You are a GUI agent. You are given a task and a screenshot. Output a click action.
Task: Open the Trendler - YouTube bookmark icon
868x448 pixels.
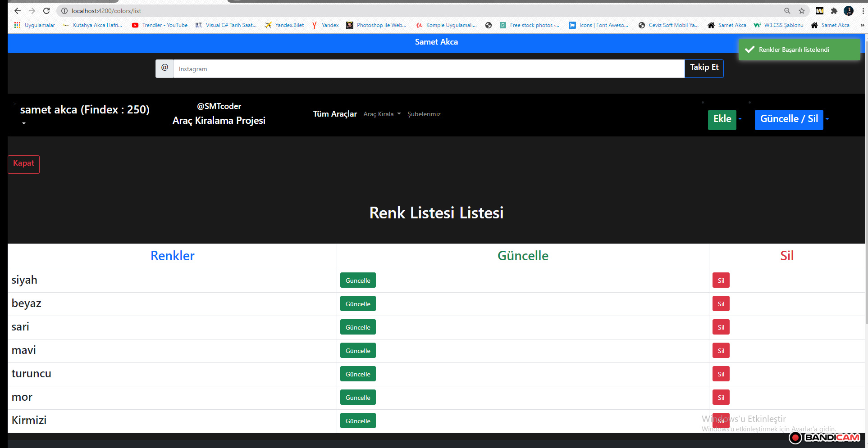(x=135, y=25)
